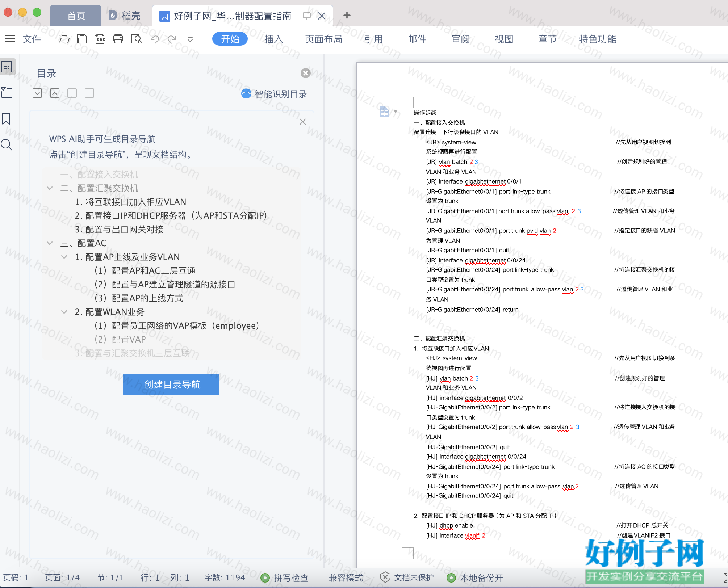Select (1) 配置AP和AC二层互通 entry
Viewport: 728px width, 588px height.
tap(145, 270)
